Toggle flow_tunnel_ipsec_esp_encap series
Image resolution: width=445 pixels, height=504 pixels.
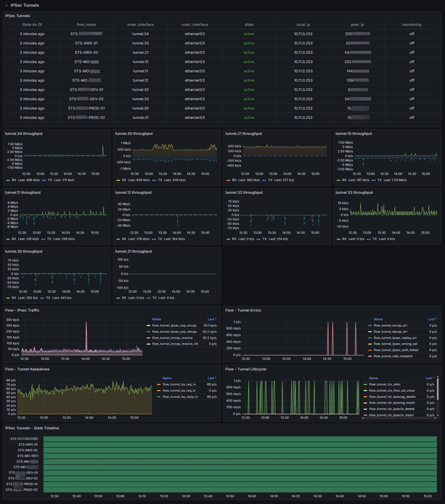[174, 325]
